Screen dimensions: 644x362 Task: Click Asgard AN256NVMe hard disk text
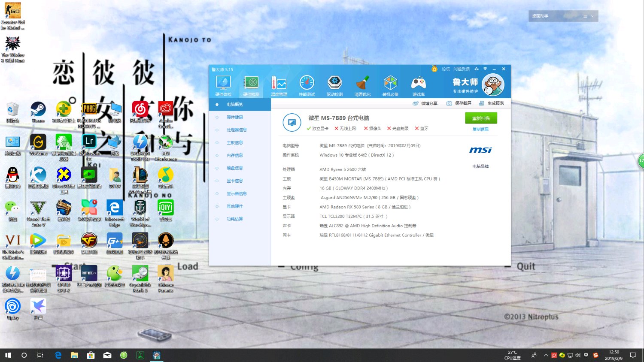click(x=370, y=198)
